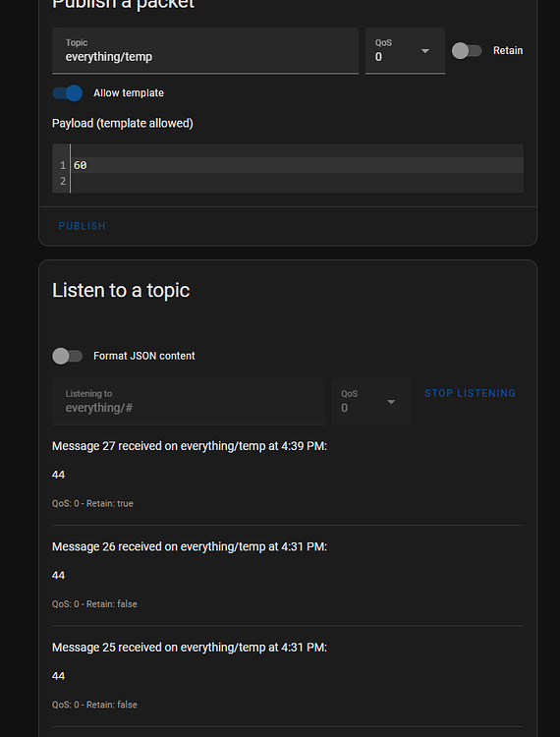The image size is (560, 737).
Task: Click the publish QoS dropdown arrow
Action: [425, 51]
